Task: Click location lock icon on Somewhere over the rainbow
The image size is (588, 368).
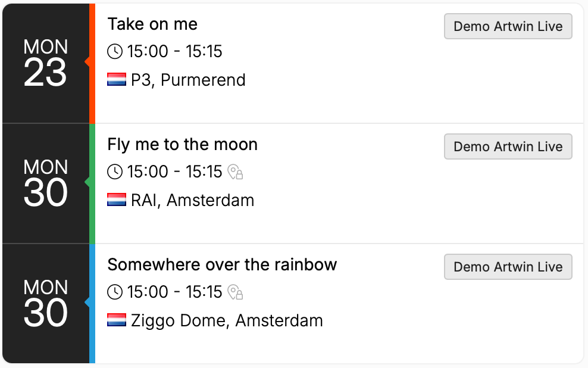Action: (236, 293)
